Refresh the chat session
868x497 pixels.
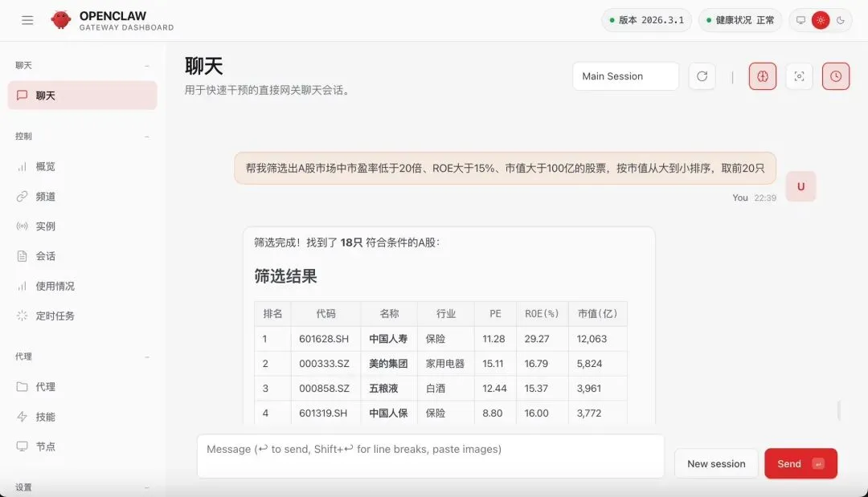(702, 76)
